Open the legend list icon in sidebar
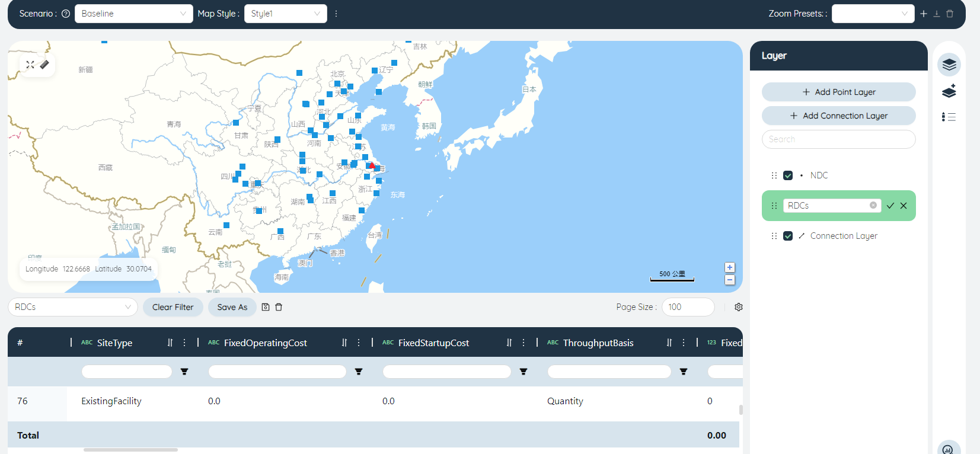 click(949, 117)
